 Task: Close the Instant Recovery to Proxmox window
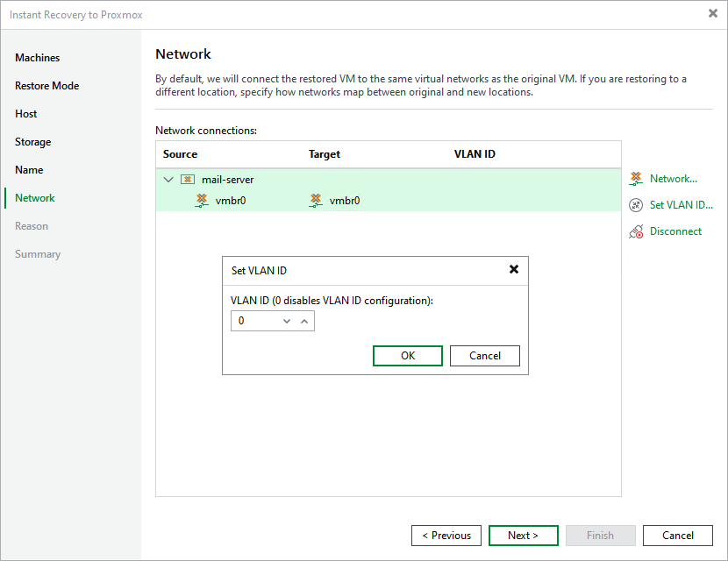(x=713, y=13)
